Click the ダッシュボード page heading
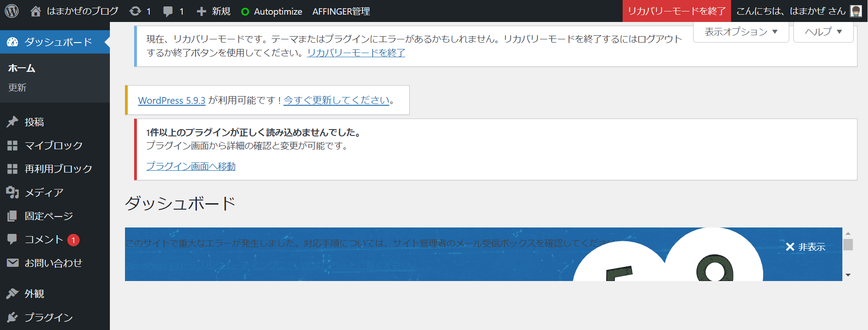The image size is (868, 330). coord(180,203)
